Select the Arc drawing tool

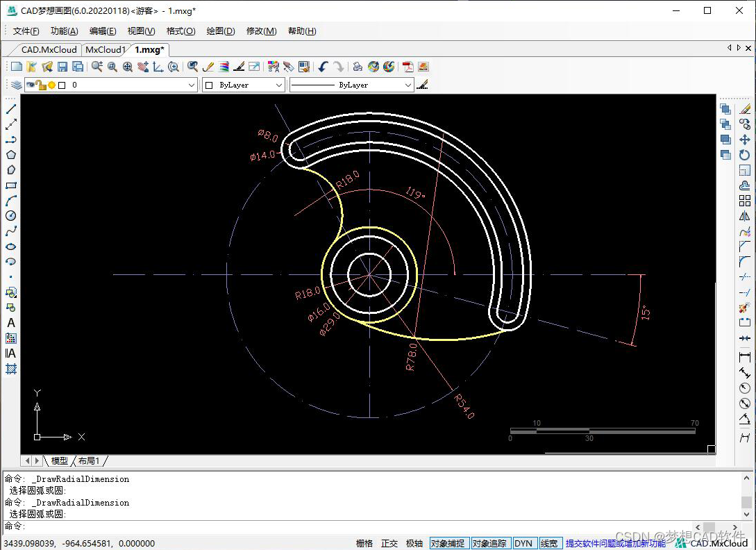click(10, 201)
